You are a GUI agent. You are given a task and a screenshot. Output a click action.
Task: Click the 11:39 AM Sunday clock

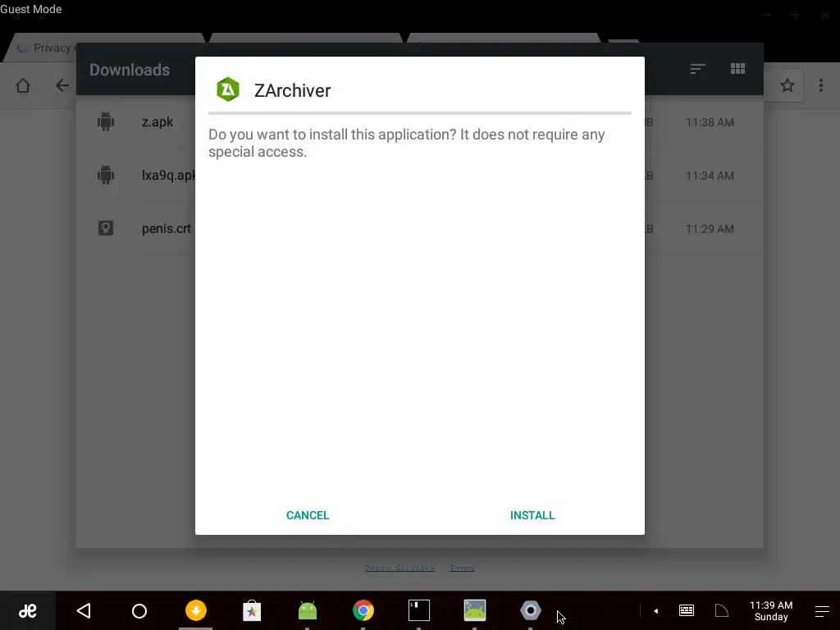coord(771,610)
